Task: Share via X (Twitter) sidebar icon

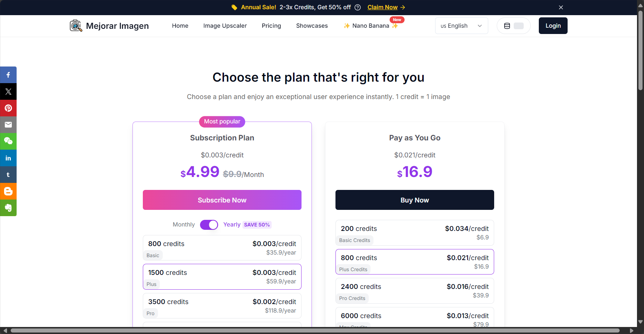Action: point(8,91)
